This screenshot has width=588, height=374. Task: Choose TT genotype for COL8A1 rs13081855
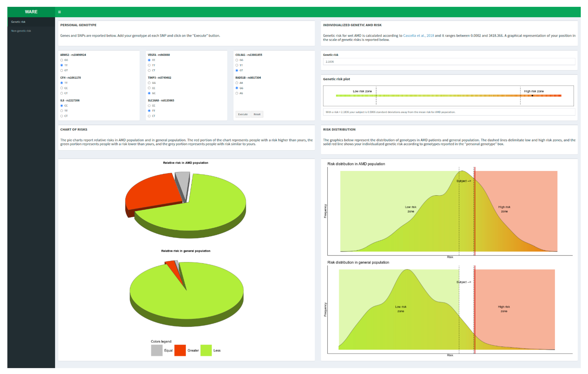point(237,65)
